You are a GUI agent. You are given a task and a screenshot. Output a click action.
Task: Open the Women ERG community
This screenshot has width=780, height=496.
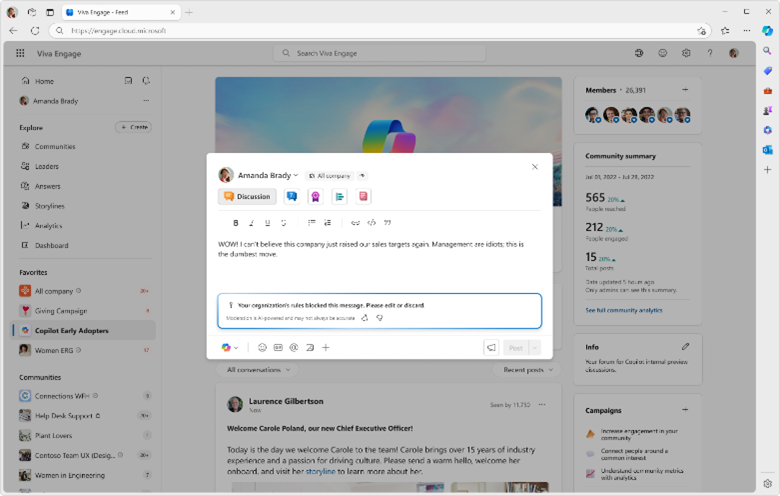pos(85,350)
